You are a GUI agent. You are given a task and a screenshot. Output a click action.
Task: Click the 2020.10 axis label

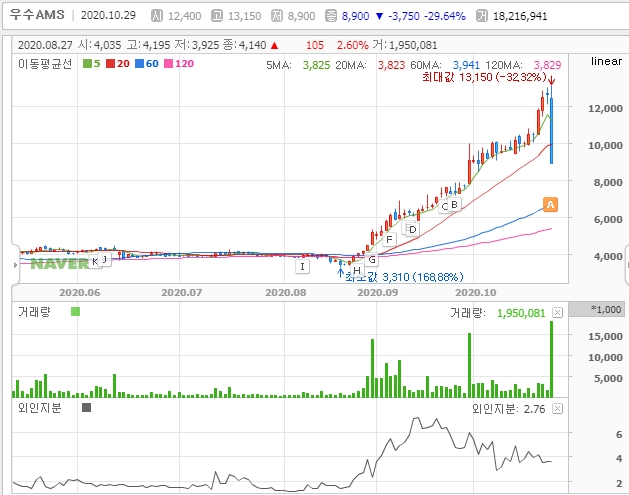tap(475, 292)
